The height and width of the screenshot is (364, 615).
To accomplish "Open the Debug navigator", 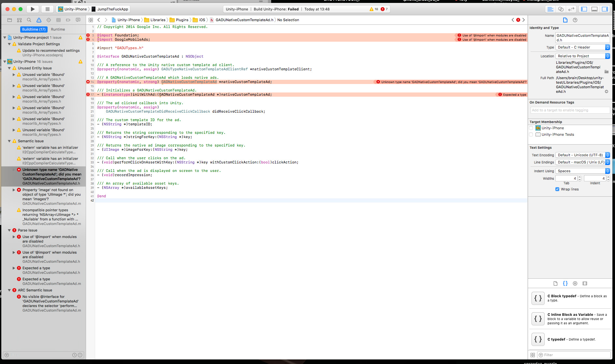I will pos(58,20).
